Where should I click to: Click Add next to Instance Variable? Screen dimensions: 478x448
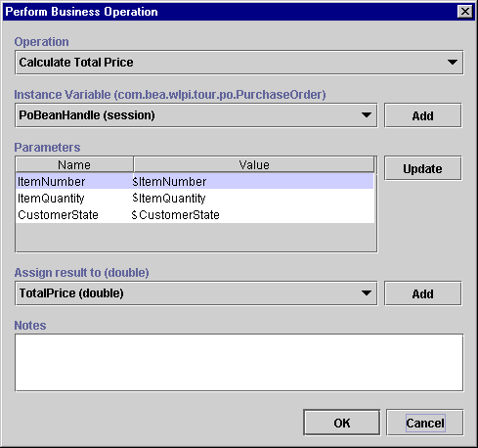click(x=423, y=115)
